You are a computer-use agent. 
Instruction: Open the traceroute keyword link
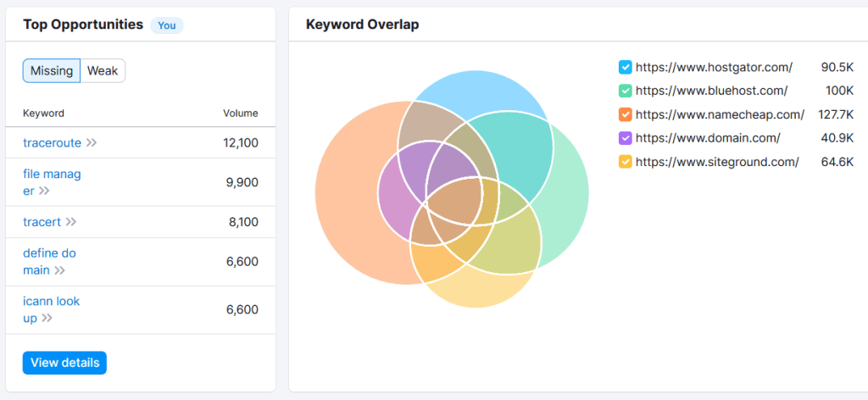pyautogui.click(x=52, y=143)
